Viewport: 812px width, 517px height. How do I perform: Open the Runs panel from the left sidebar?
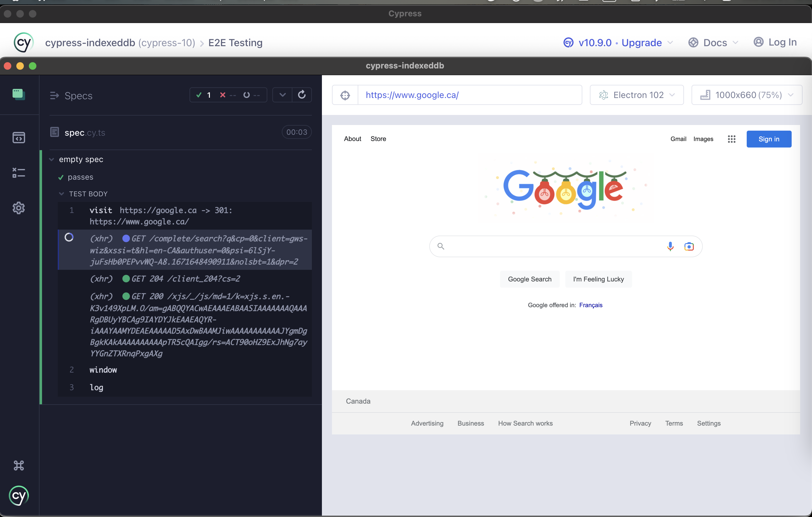pyautogui.click(x=19, y=137)
